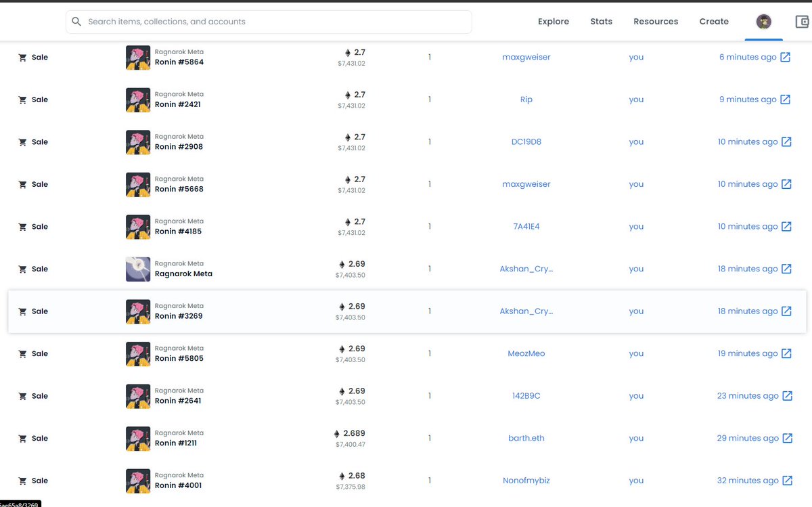
Task: Open external link icon for Ronin #3269 sale
Action: click(x=786, y=311)
